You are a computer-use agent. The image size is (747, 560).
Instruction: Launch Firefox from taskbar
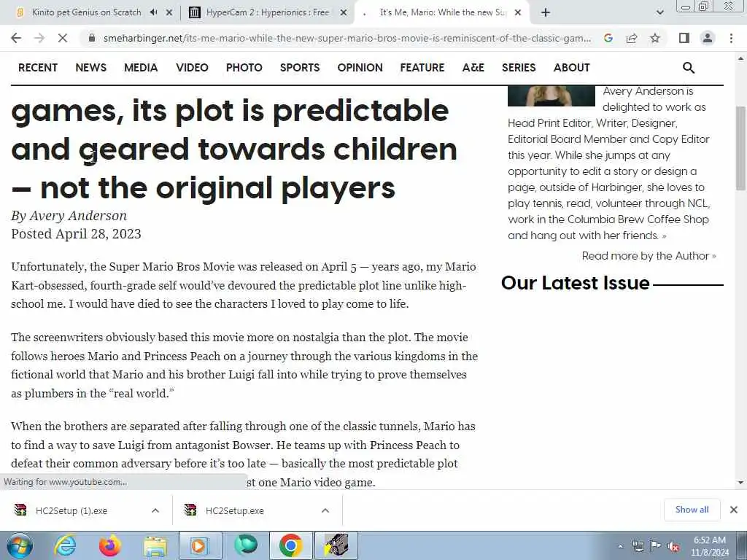pyautogui.click(x=109, y=545)
